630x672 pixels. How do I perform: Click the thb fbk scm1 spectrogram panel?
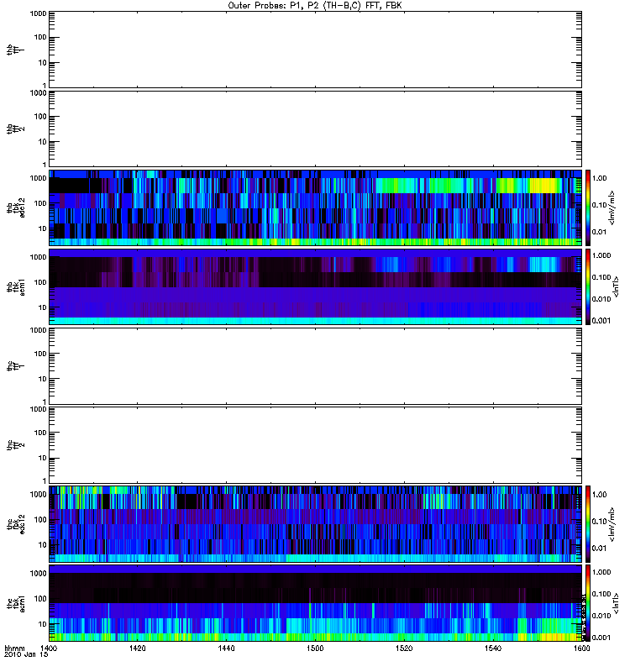[316, 286]
